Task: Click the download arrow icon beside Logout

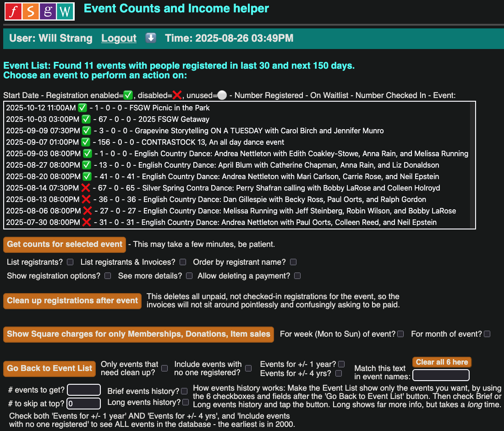Action: point(151,38)
